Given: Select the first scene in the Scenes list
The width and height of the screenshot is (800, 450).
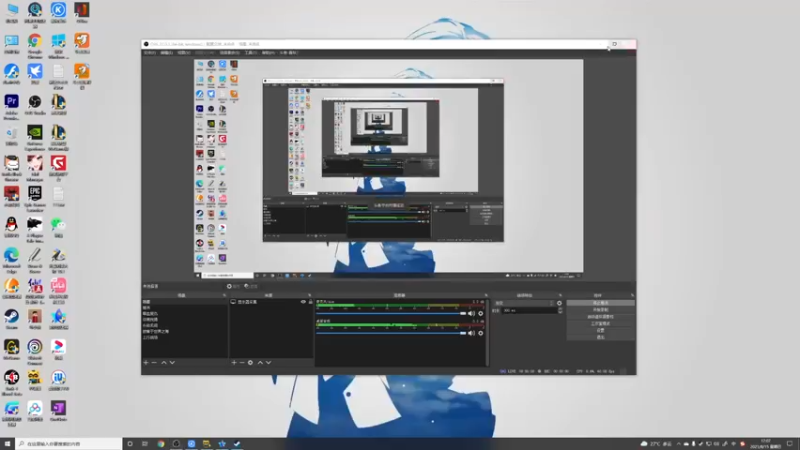Looking at the screenshot, I should pyautogui.click(x=185, y=302).
